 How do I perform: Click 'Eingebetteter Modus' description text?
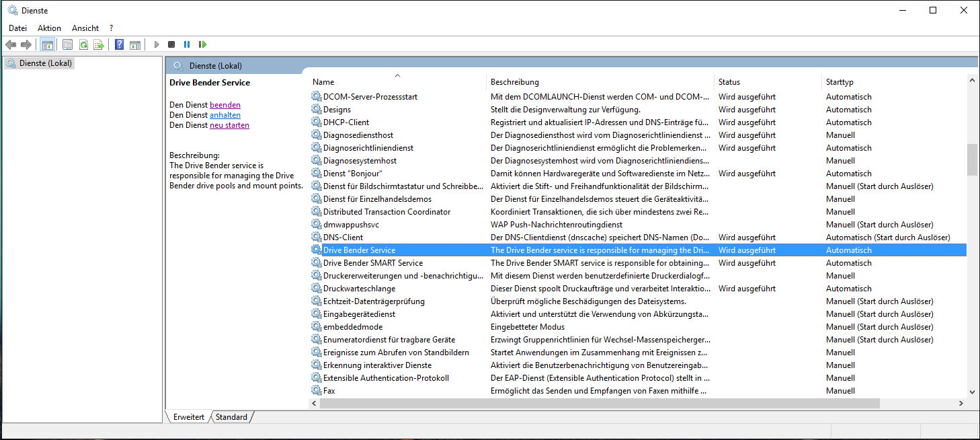[x=528, y=326]
